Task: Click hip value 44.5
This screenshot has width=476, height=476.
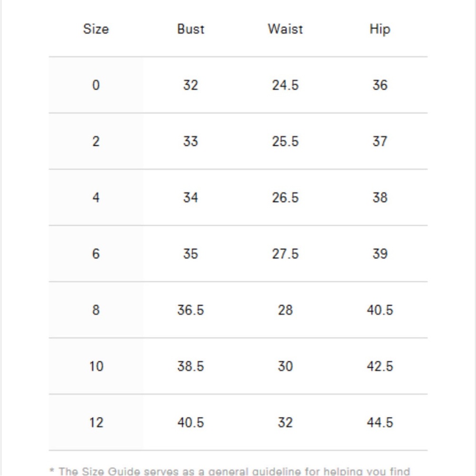Action: 380,423
